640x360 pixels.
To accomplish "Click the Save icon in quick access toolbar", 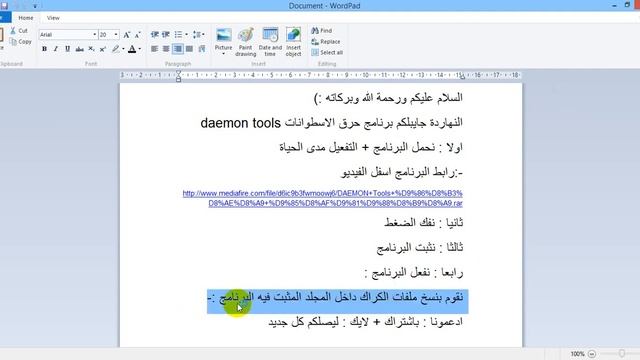I will 5,6.
